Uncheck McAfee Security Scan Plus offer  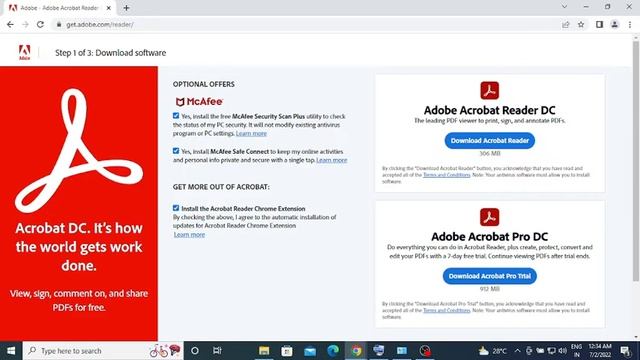[x=176, y=116]
